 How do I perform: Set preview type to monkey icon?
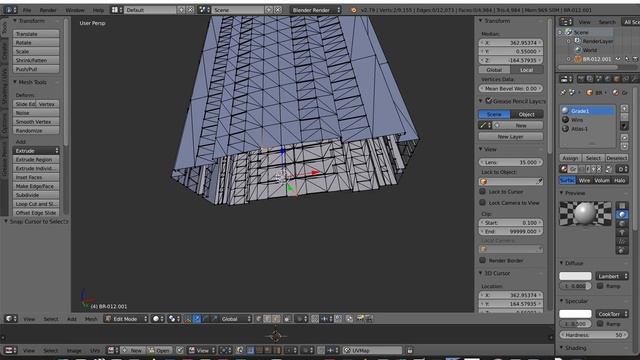(622, 232)
